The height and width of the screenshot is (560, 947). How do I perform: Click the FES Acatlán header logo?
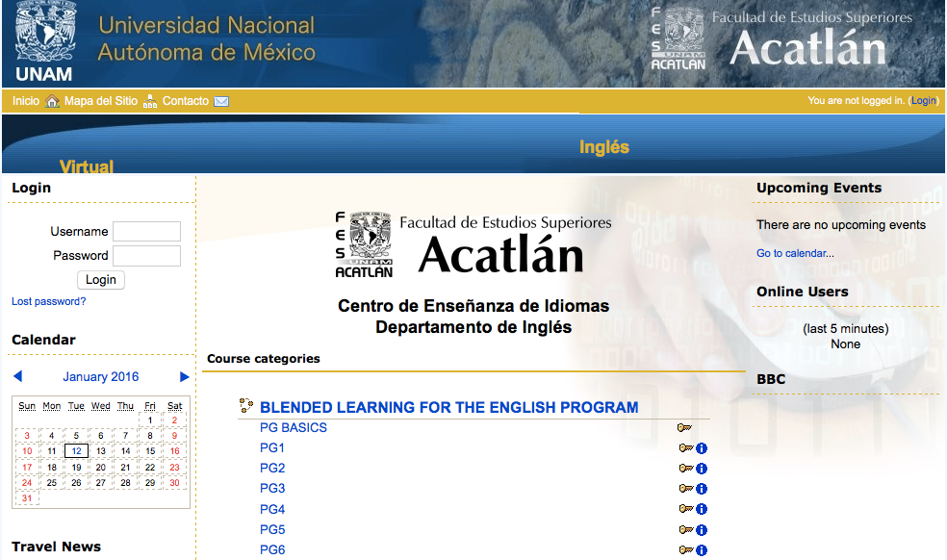pos(782,38)
